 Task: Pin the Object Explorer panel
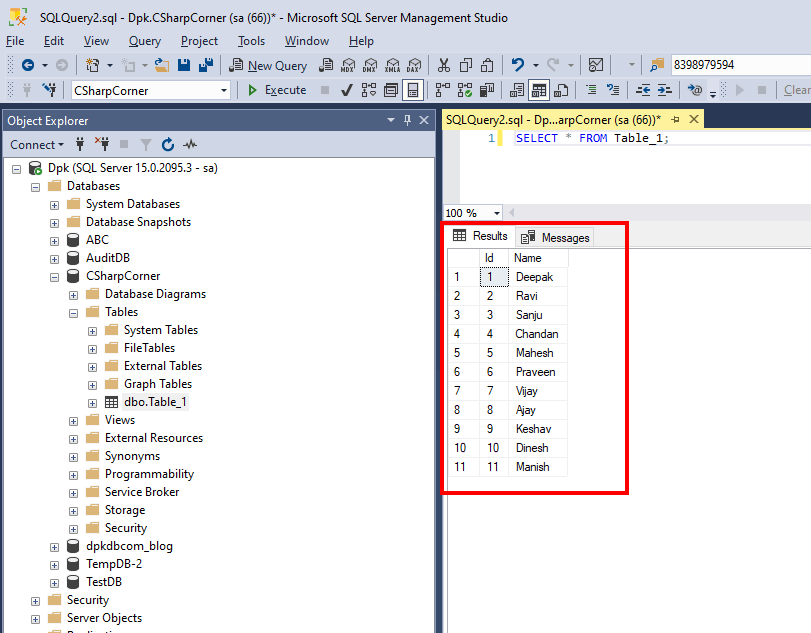tap(408, 120)
